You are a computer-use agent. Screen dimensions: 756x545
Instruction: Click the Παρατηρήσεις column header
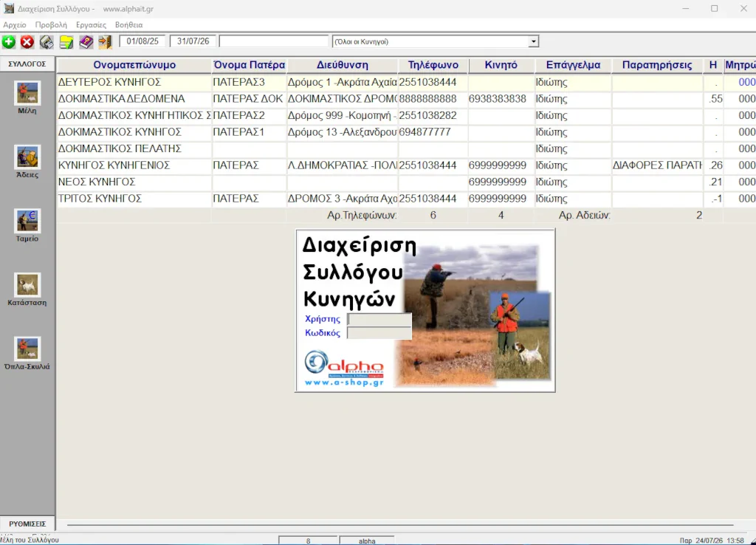[656, 65]
